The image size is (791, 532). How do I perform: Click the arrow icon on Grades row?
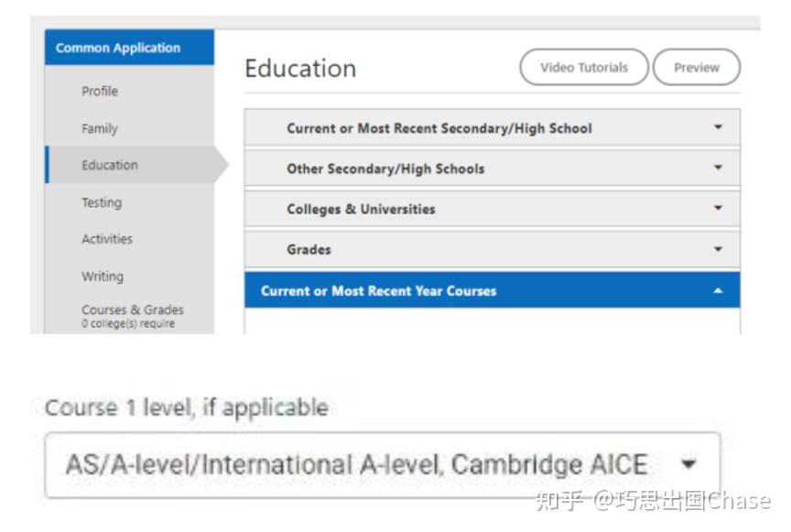(x=718, y=249)
